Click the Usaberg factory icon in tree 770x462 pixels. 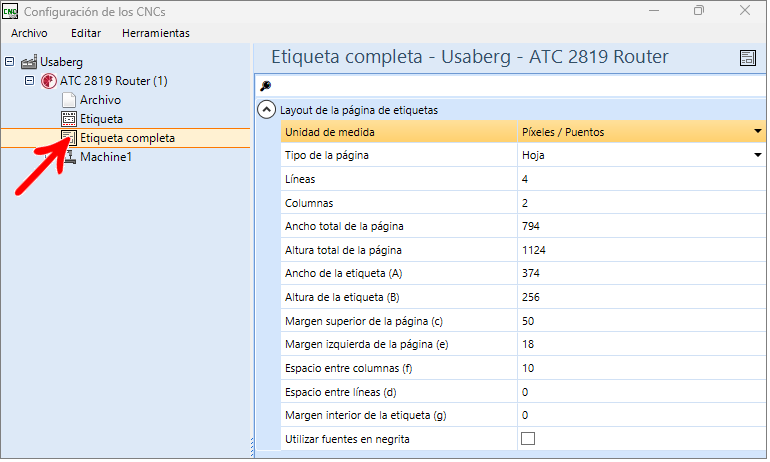tap(30, 62)
